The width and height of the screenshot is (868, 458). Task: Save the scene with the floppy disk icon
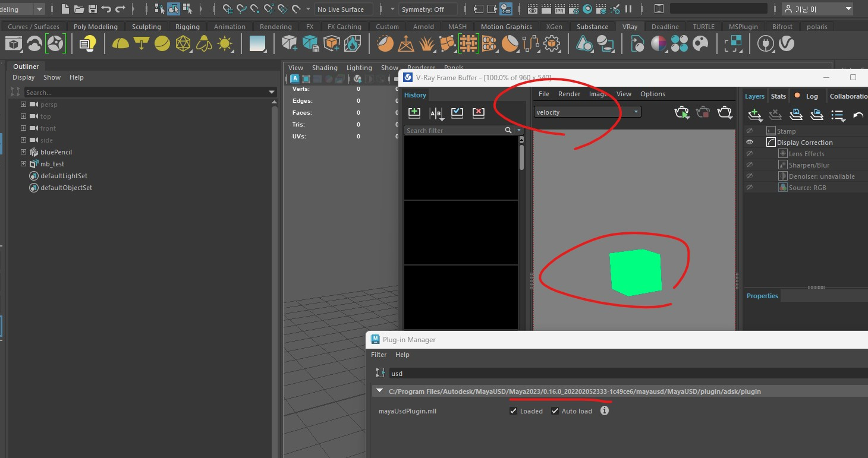[x=92, y=9]
